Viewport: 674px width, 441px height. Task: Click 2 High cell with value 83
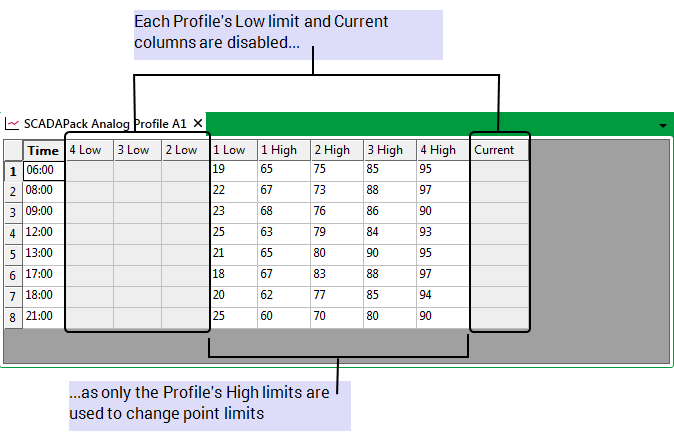[x=336, y=275]
